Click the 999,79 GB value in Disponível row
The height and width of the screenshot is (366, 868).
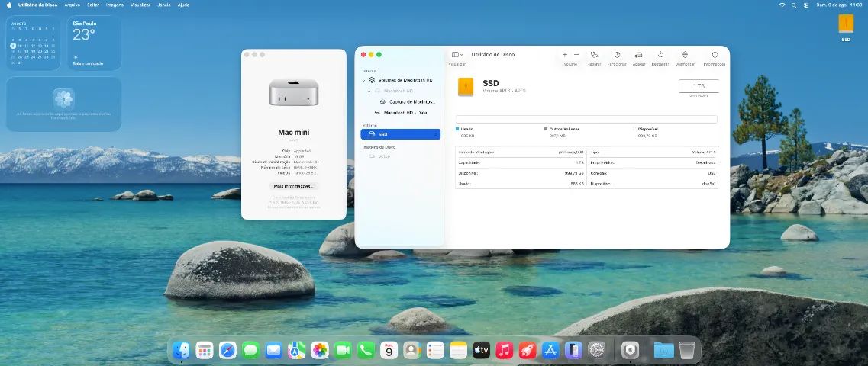point(573,173)
